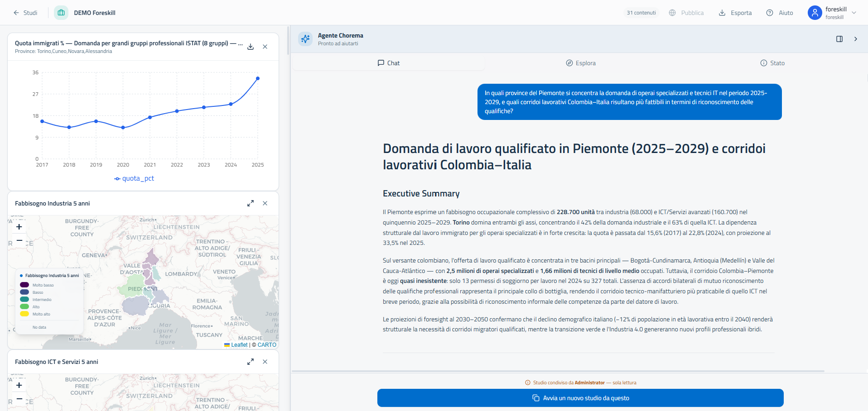The width and height of the screenshot is (868, 411).
Task: Zoom out on Fabbisogno Industria map
Action: click(x=19, y=240)
